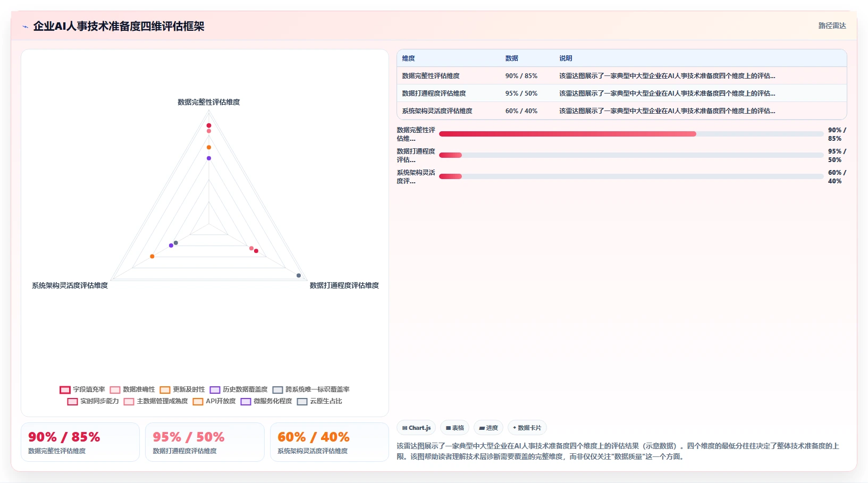The width and height of the screenshot is (868, 483).
Task: Click the dashboard title 企业AI人事技术准备度四维评估框架
Action: tap(119, 26)
